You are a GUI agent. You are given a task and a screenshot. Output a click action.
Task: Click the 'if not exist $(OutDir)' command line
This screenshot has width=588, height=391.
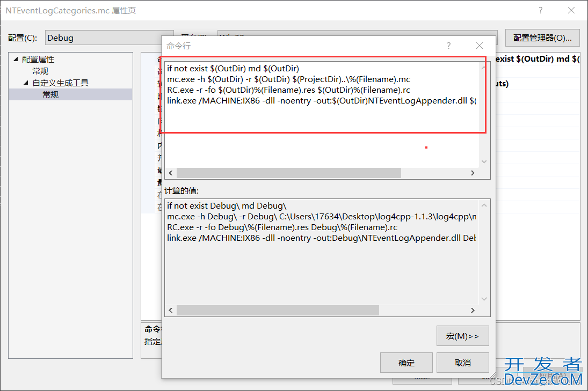click(233, 69)
